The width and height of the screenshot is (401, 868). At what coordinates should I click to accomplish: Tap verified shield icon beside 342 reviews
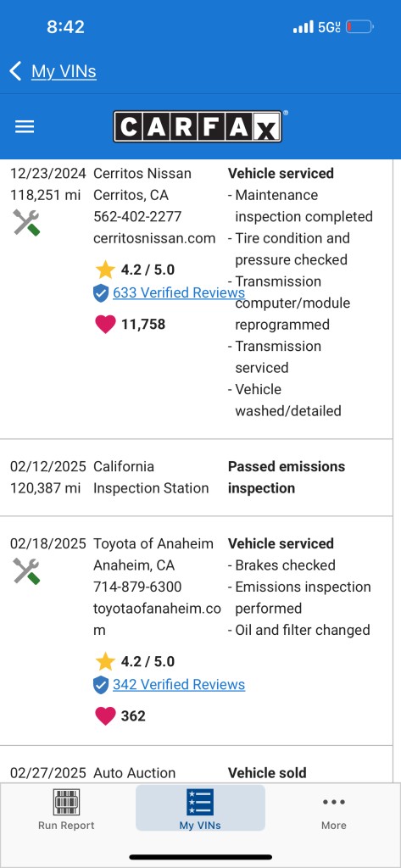pyautogui.click(x=101, y=685)
